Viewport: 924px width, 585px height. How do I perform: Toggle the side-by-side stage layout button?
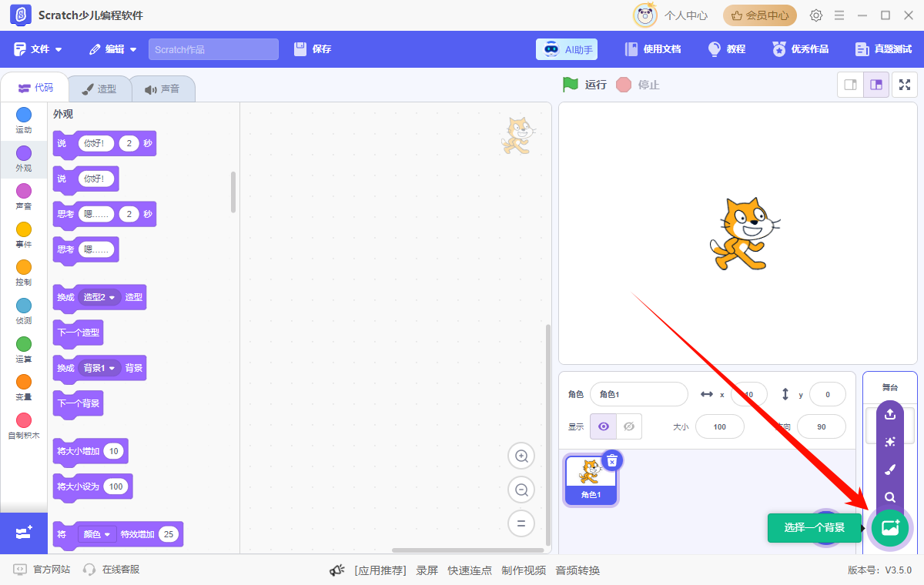(x=876, y=85)
